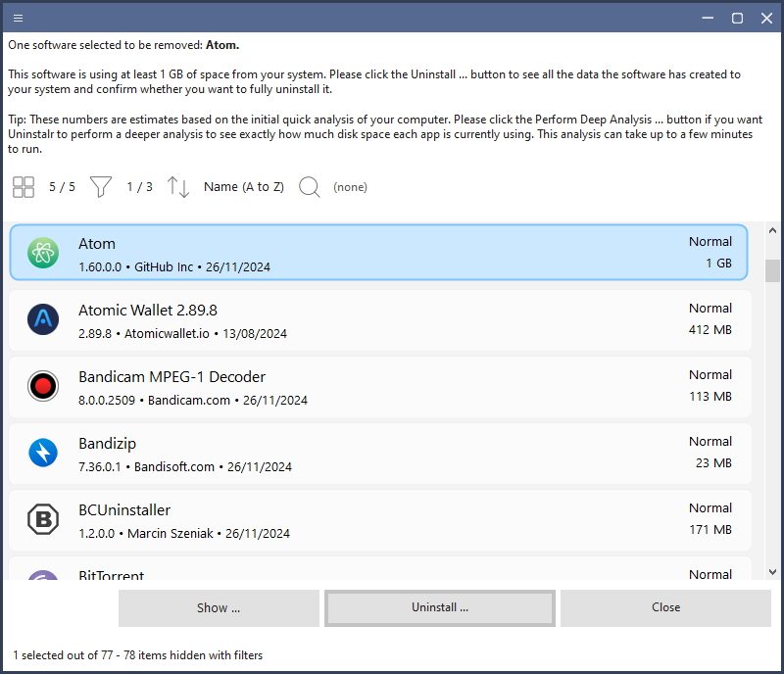The image size is (784, 674).
Task: Click the Bandizip app icon
Action: pyautogui.click(x=43, y=453)
